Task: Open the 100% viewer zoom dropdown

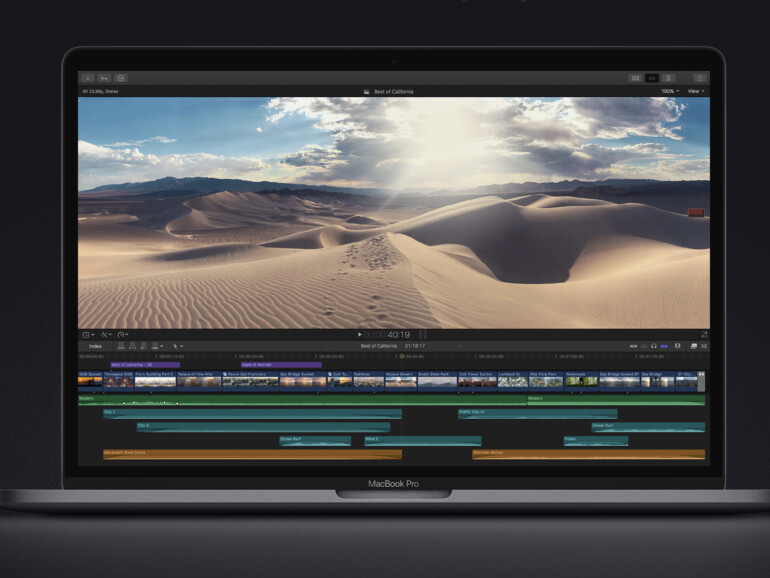Action: 670,91
